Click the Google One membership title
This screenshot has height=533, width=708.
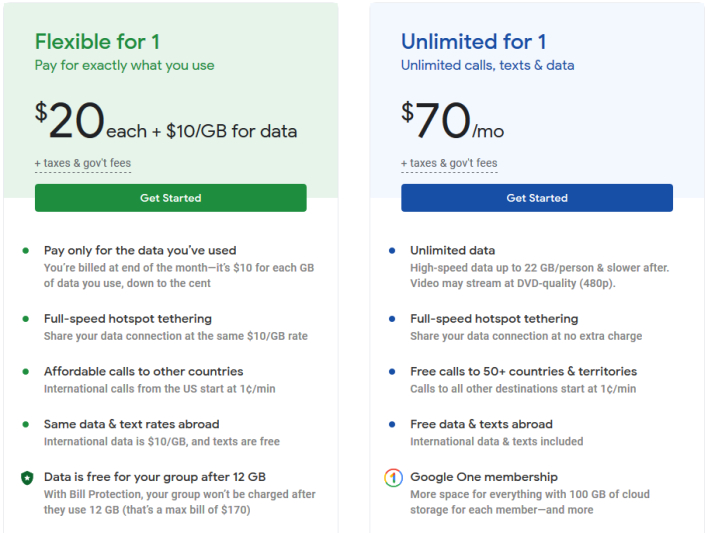coord(484,477)
